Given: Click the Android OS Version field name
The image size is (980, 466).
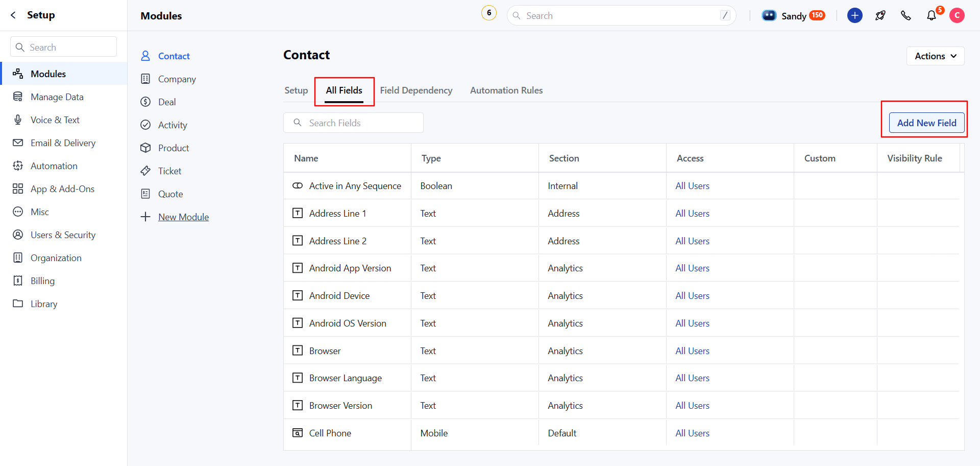Looking at the screenshot, I should coord(348,323).
